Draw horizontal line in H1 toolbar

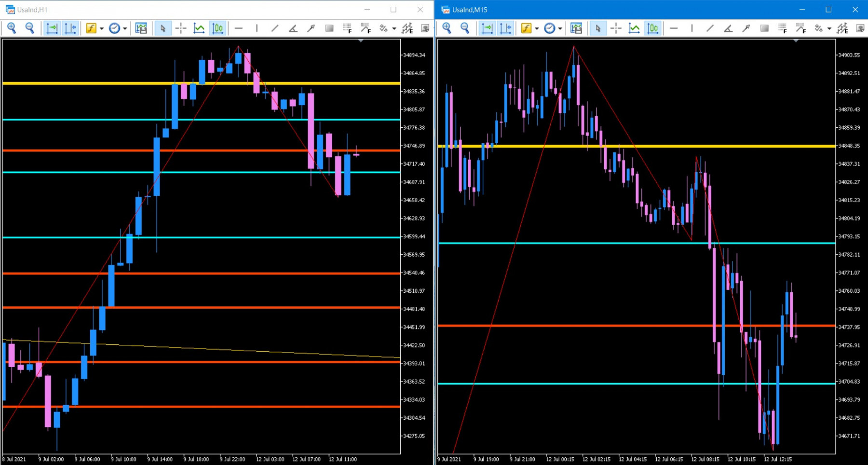click(239, 28)
